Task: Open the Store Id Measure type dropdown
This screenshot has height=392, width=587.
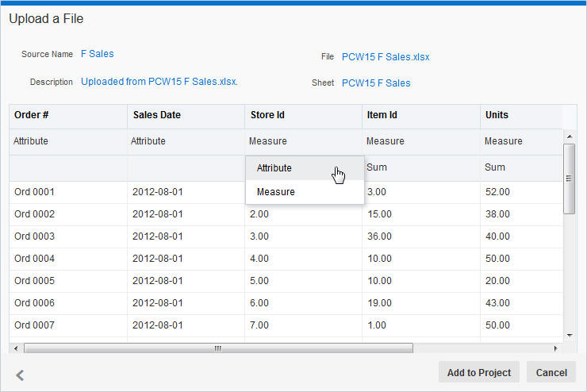Action: 303,141
